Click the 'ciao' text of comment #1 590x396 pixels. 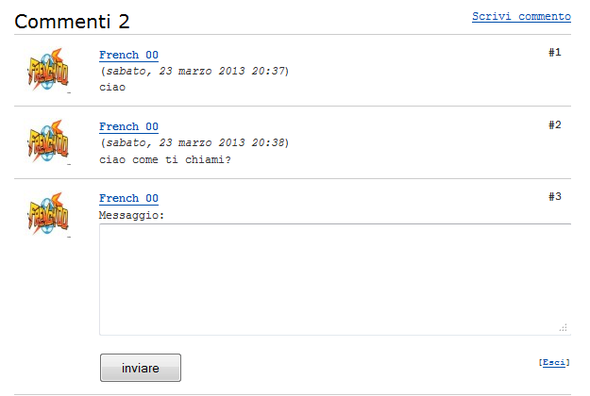tap(112, 87)
